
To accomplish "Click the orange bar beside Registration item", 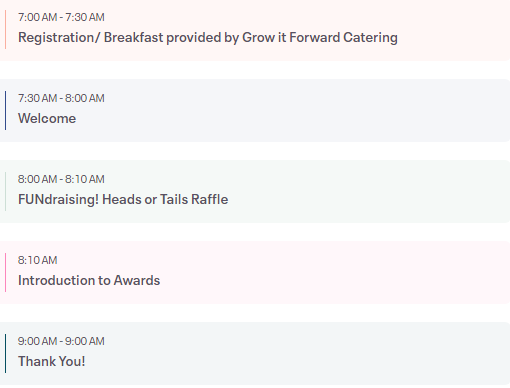I will point(5,29).
